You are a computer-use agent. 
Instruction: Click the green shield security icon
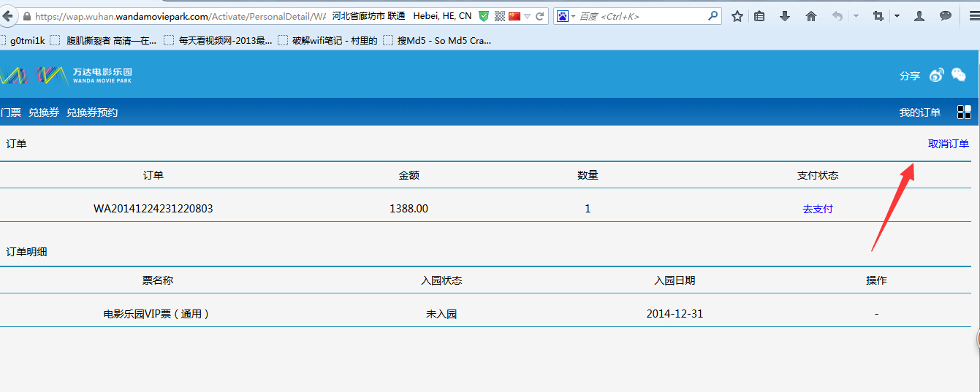point(484,16)
